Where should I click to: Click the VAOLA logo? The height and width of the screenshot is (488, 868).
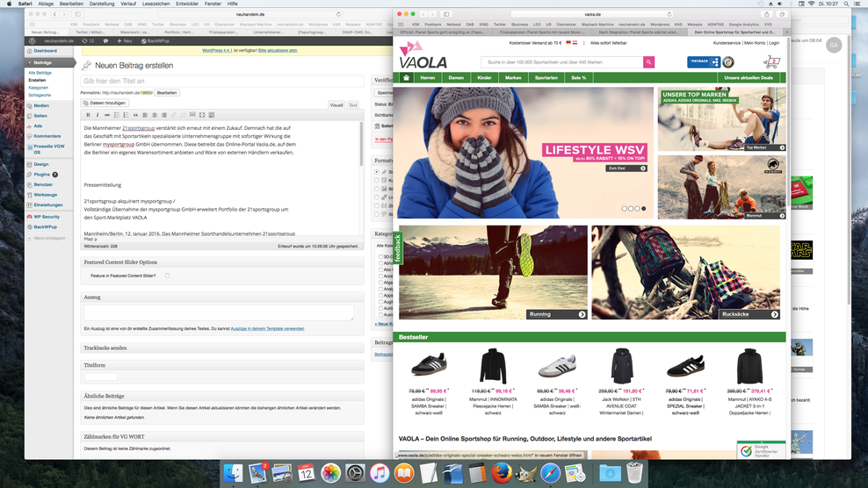423,56
